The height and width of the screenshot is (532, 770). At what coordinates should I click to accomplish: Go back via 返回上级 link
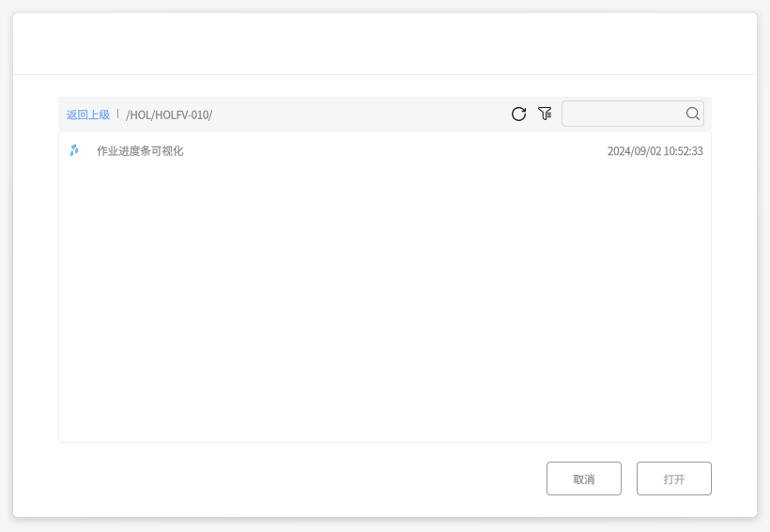[x=87, y=114]
